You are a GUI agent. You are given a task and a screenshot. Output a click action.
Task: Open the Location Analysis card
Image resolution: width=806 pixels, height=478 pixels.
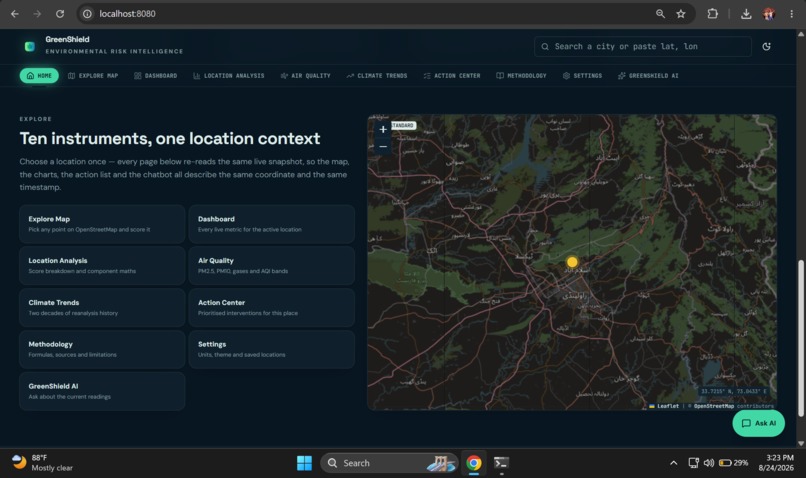tap(102, 266)
